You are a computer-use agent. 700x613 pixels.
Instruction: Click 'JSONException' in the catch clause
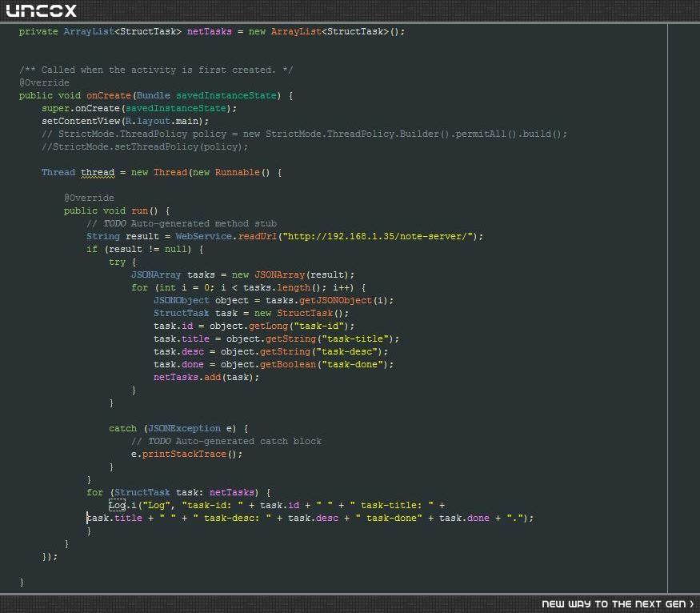click(184, 429)
